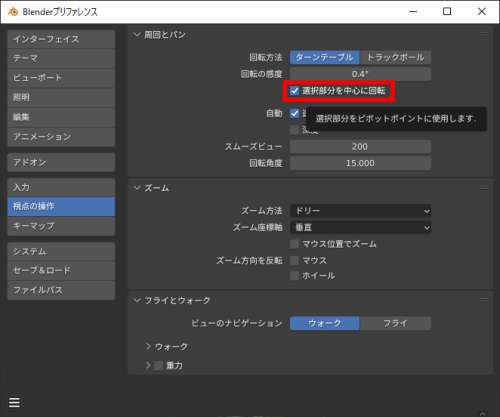Open the 入力 preferences tab
The width and height of the screenshot is (500, 417).
click(x=61, y=187)
